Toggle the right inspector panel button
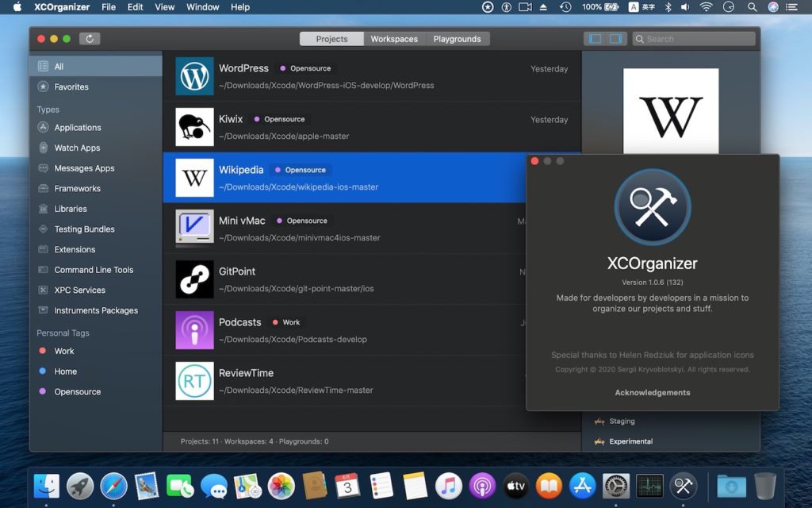 pyautogui.click(x=615, y=38)
